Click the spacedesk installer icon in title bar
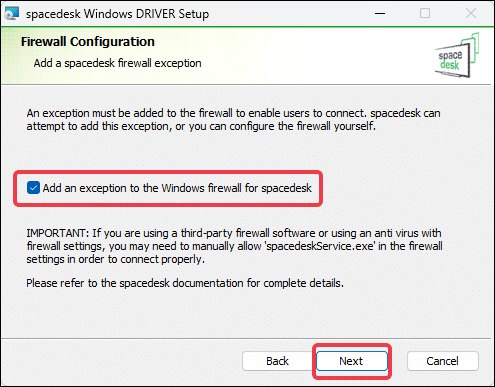This screenshot has width=495, height=387. 11,14
